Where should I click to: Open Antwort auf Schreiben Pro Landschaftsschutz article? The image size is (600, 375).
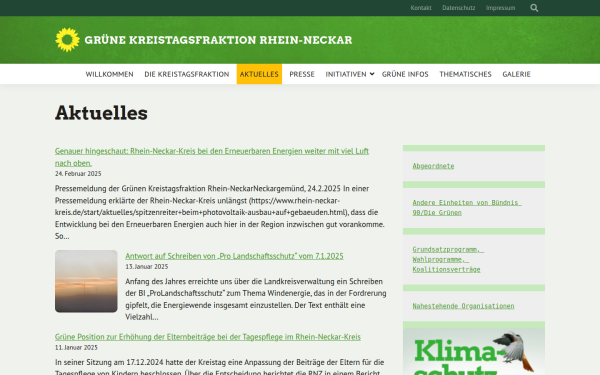(x=234, y=256)
